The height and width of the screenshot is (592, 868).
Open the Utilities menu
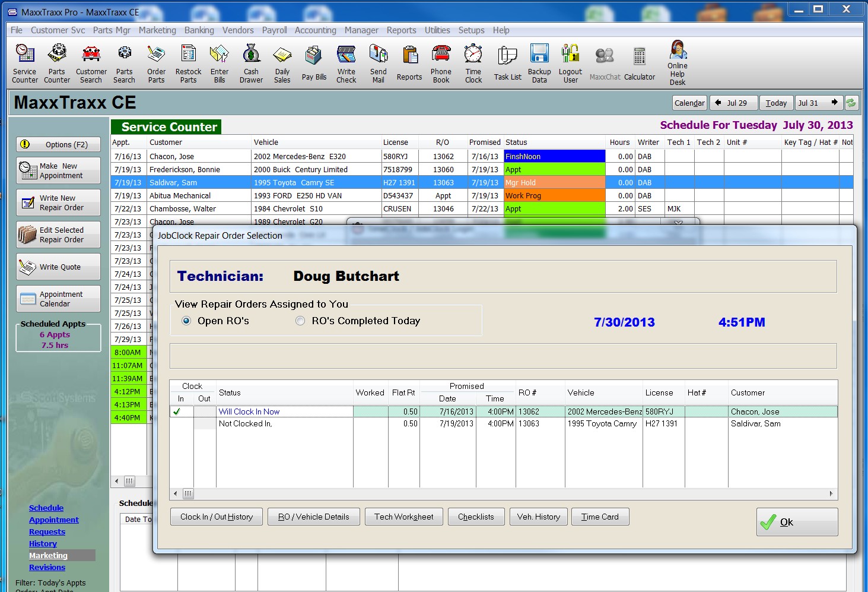pos(437,30)
